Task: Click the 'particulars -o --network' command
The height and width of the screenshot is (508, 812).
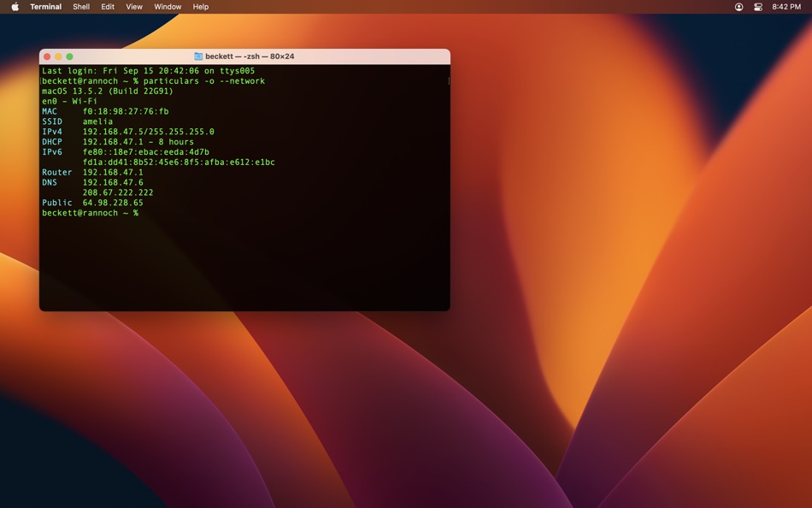Action: 204,81
